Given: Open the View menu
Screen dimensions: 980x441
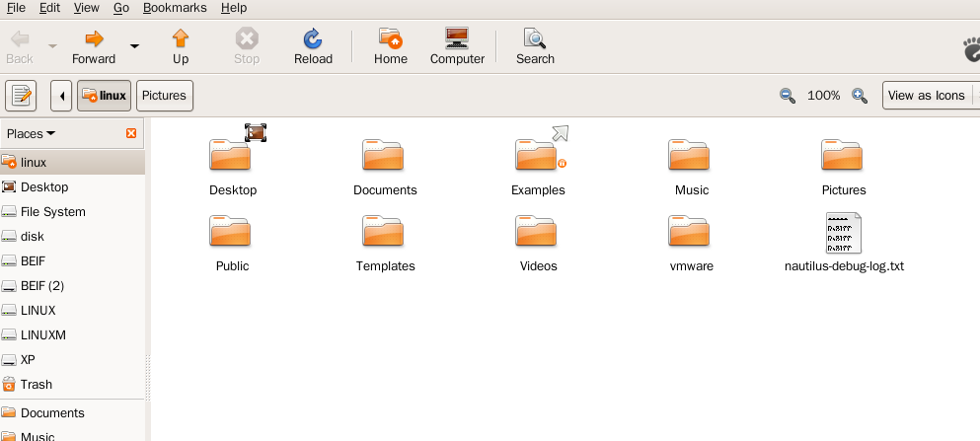Looking at the screenshot, I should [86, 8].
